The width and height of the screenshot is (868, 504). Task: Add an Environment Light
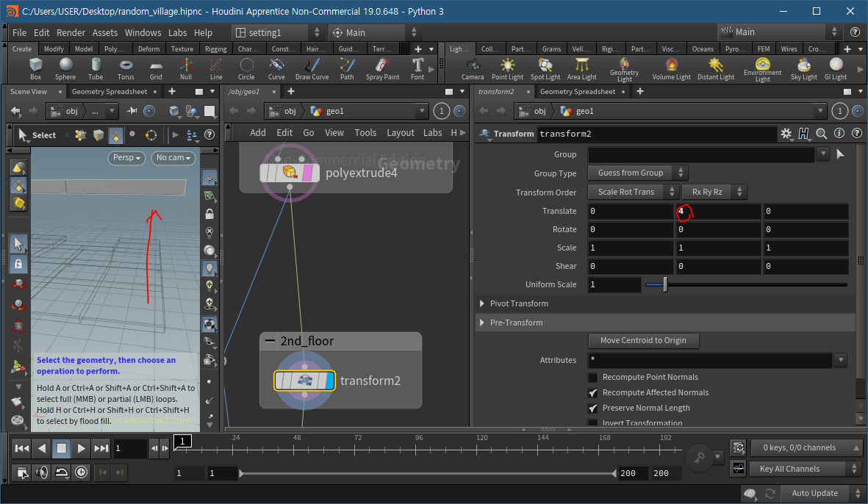762,70
